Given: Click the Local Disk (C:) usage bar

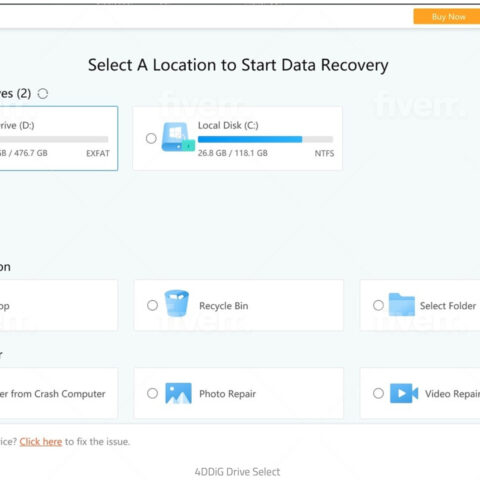Looking at the screenshot, I should (x=265, y=139).
